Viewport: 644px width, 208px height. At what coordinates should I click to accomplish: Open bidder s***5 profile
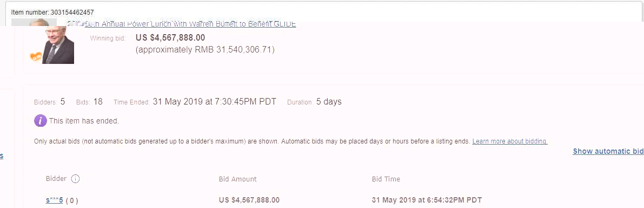pos(54,200)
